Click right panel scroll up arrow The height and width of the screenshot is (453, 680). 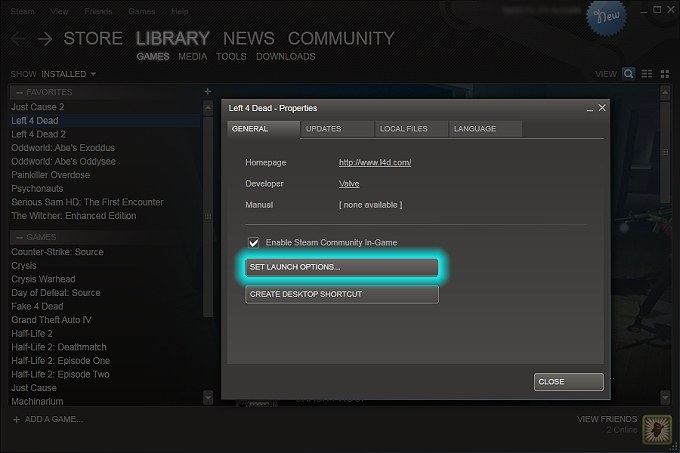pyautogui.click(x=665, y=92)
